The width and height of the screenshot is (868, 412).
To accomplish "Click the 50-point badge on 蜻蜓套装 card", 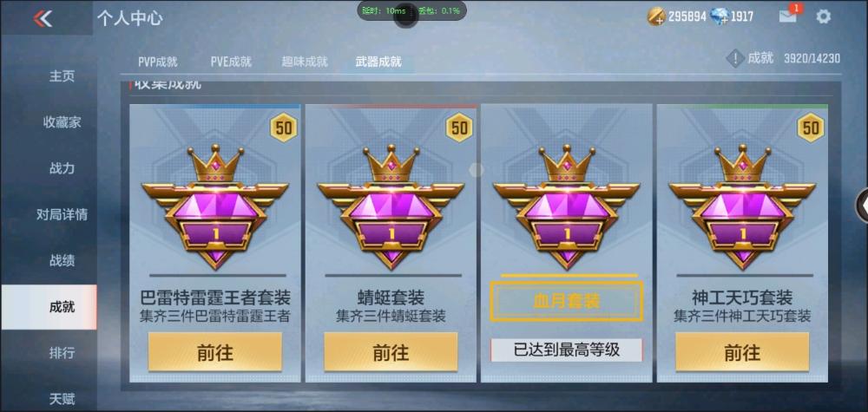I will [x=459, y=128].
